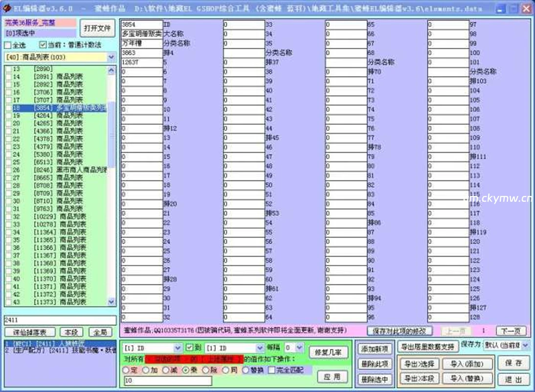The image size is (535, 392).
Task: Click the ID field showing 3854
Action: click(142, 24)
